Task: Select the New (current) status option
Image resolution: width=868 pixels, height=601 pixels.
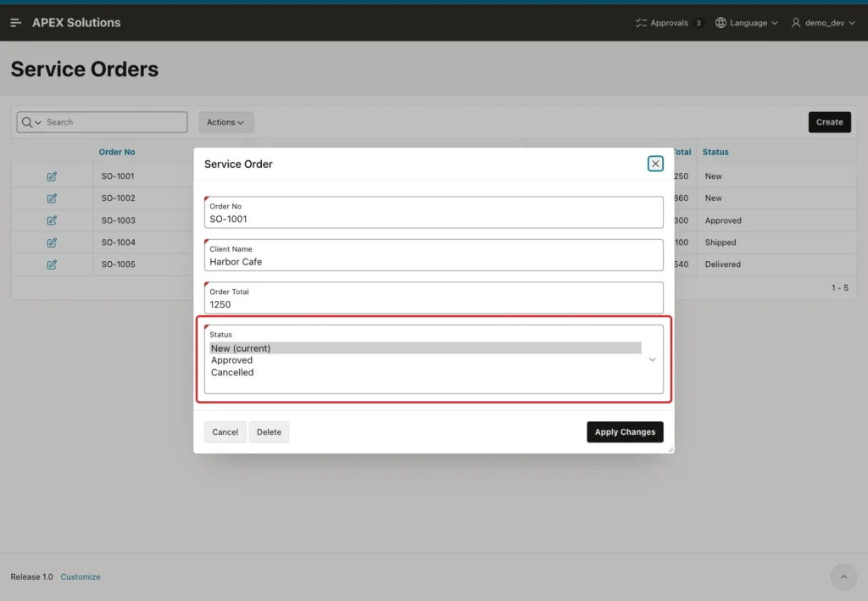Action: (426, 348)
